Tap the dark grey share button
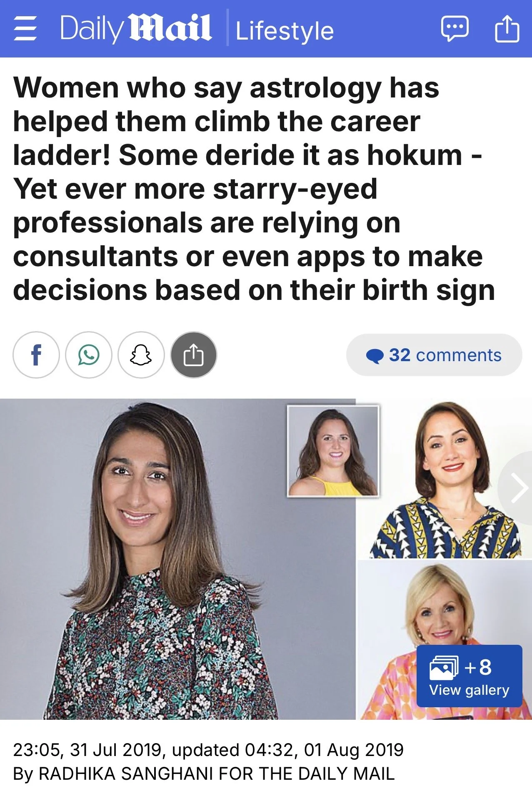 tap(194, 355)
